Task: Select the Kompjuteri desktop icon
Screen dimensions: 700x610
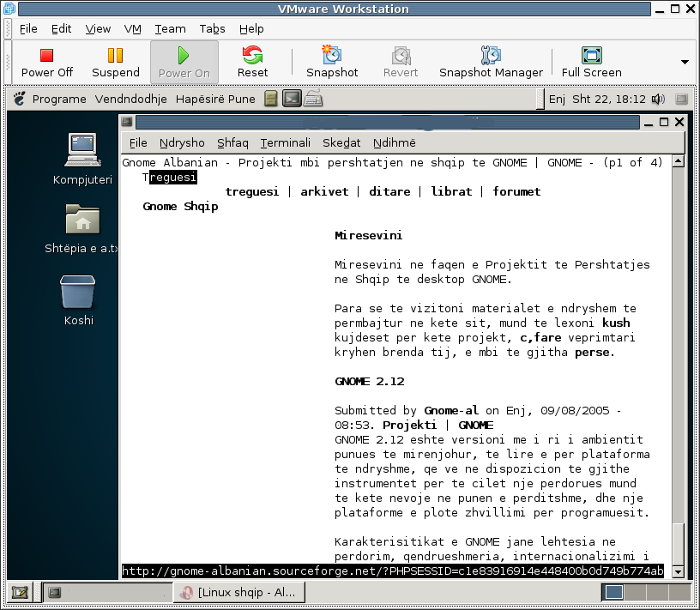Action: coord(82,160)
